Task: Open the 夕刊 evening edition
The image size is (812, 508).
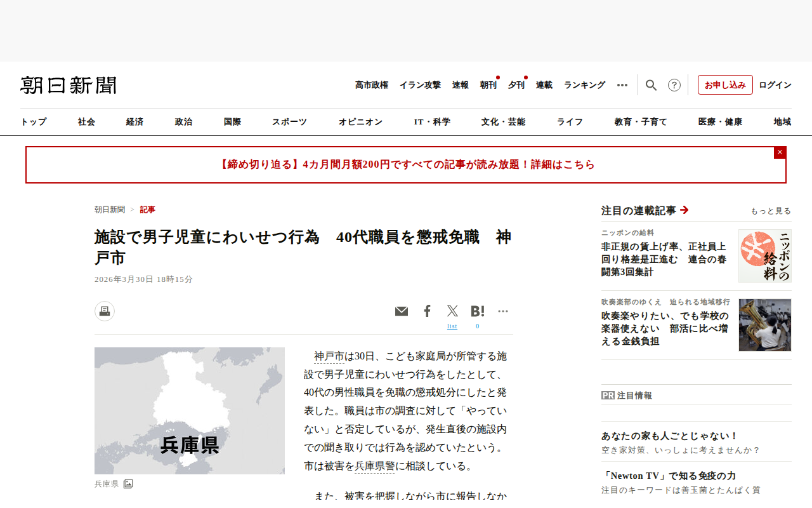Action: [516, 85]
